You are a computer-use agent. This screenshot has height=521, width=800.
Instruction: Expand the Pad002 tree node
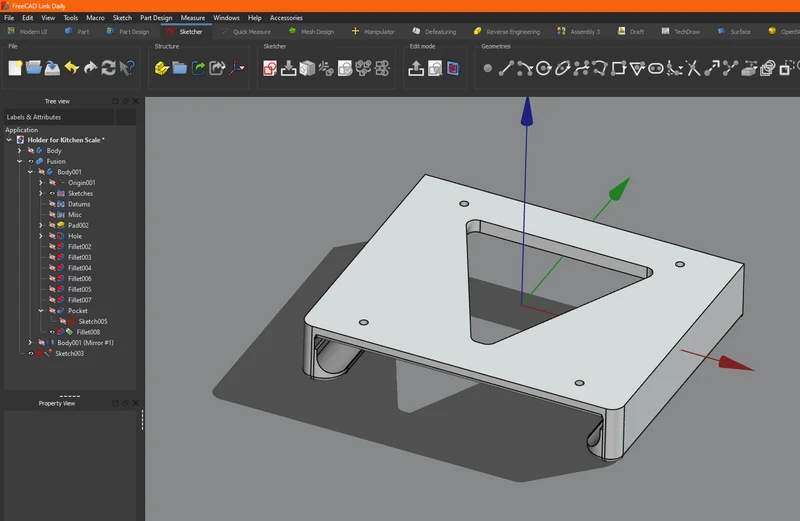(41, 225)
